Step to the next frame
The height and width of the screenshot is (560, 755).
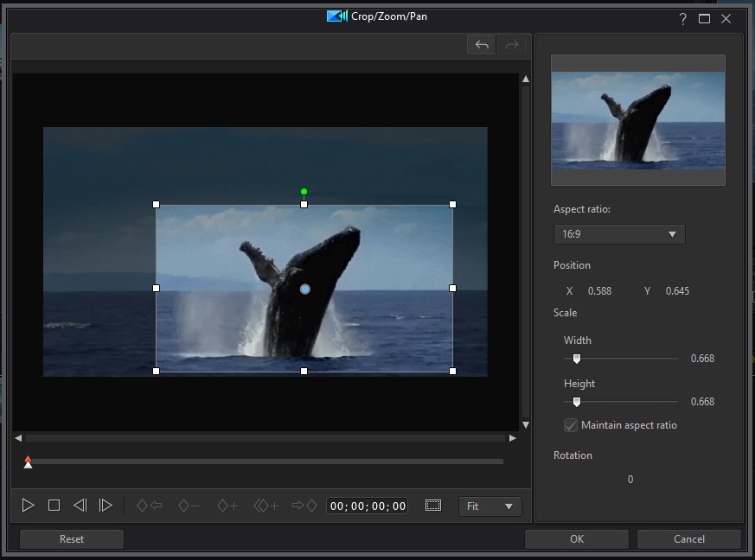[106, 506]
